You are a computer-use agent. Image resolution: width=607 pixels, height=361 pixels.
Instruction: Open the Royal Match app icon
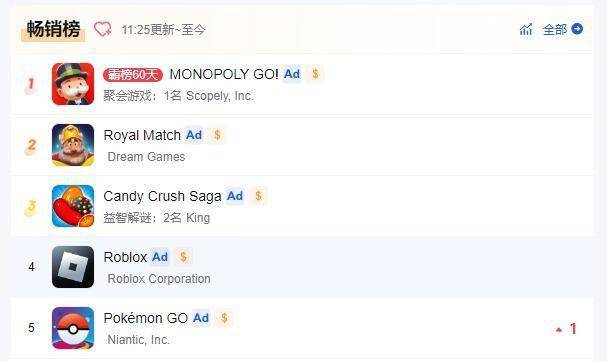tap(73, 145)
